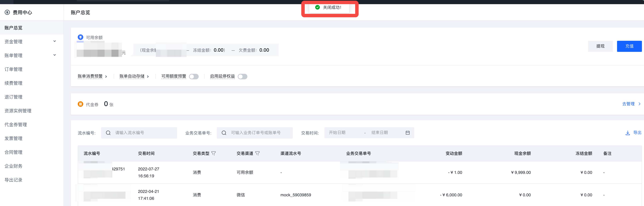Toggle the 可用额度预警 switch

[x=194, y=77]
